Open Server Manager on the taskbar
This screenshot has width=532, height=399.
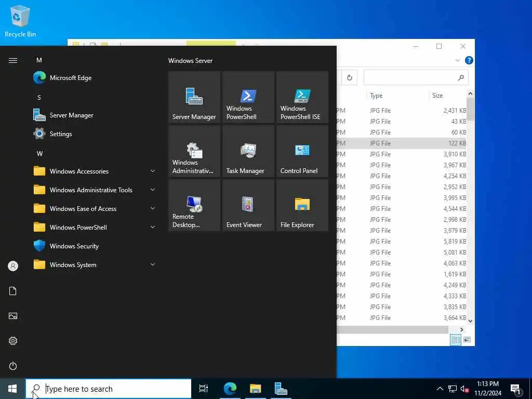[281, 389]
